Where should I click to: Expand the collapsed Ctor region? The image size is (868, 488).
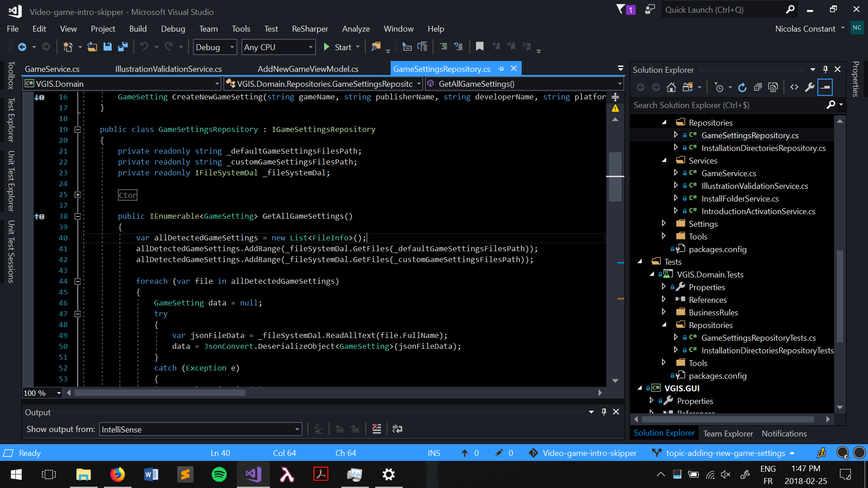(78, 195)
